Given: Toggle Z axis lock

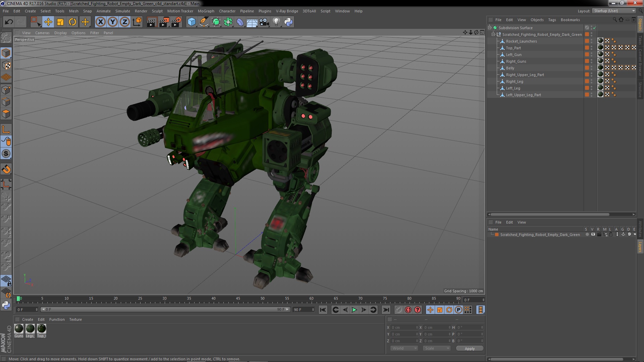Looking at the screenshot, I should point(125,22).
